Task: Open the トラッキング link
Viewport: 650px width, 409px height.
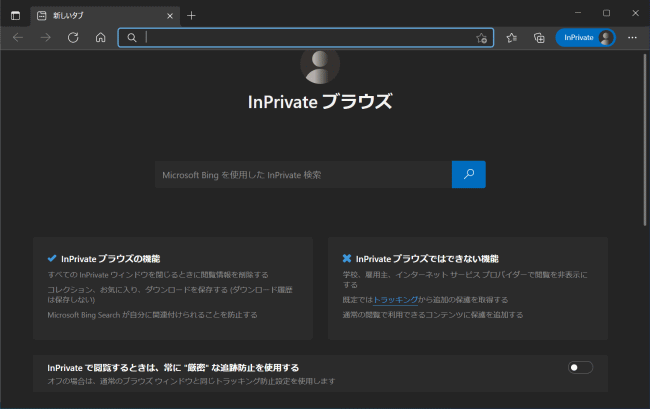Action: [395, 300]
